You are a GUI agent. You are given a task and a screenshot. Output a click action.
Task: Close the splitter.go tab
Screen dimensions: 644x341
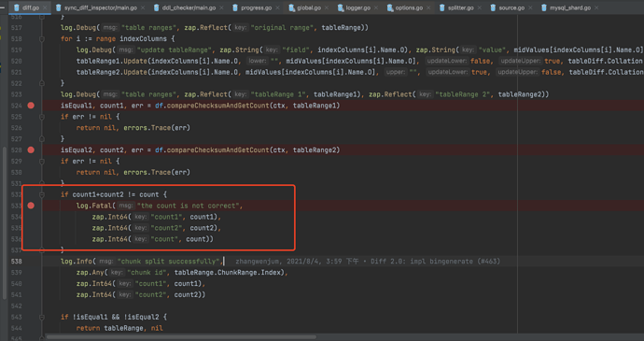coord(480,7)
